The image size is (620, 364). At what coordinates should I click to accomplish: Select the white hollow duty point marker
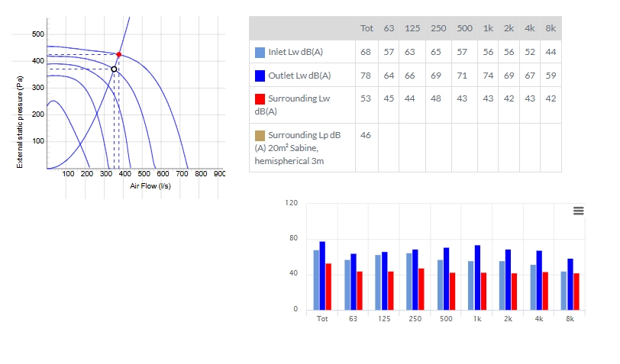pos(114,69)
